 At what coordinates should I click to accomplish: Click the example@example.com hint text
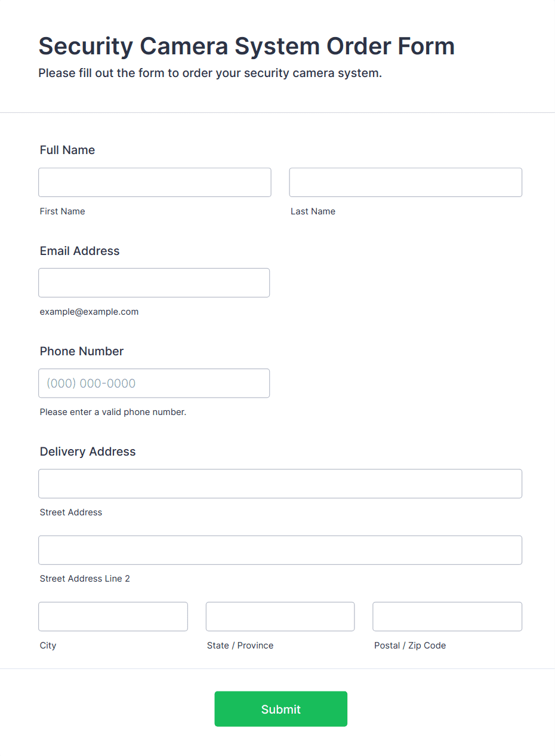pyautogui.click(x=89, y=312)
